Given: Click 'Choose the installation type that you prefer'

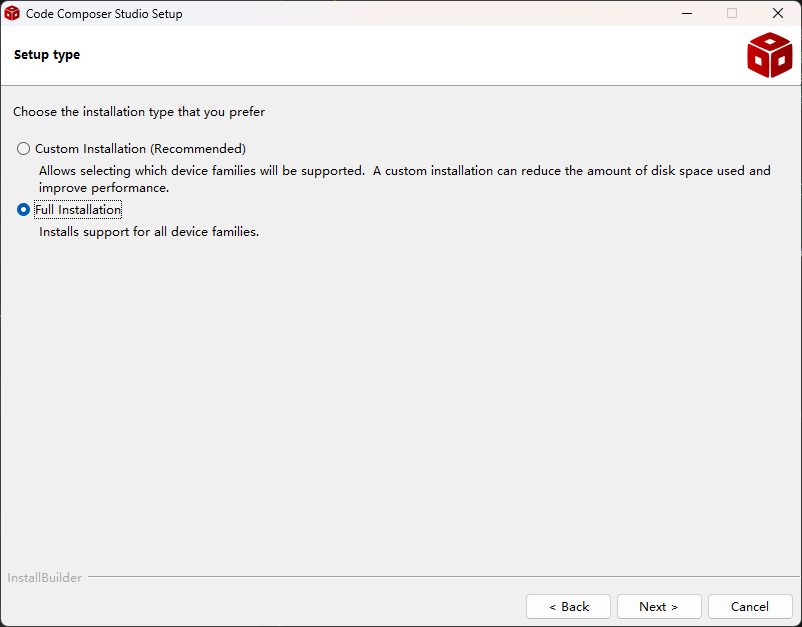Looking at the screenshot, I should [x=139, y=112].
